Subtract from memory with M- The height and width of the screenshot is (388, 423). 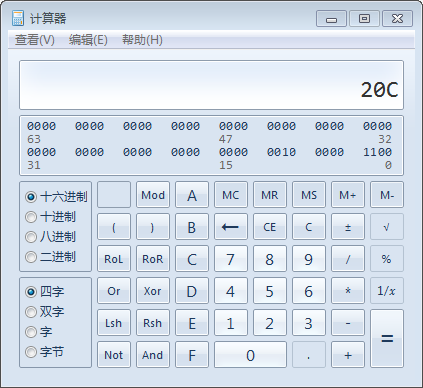pyautogui.click(x=387, y=195)
